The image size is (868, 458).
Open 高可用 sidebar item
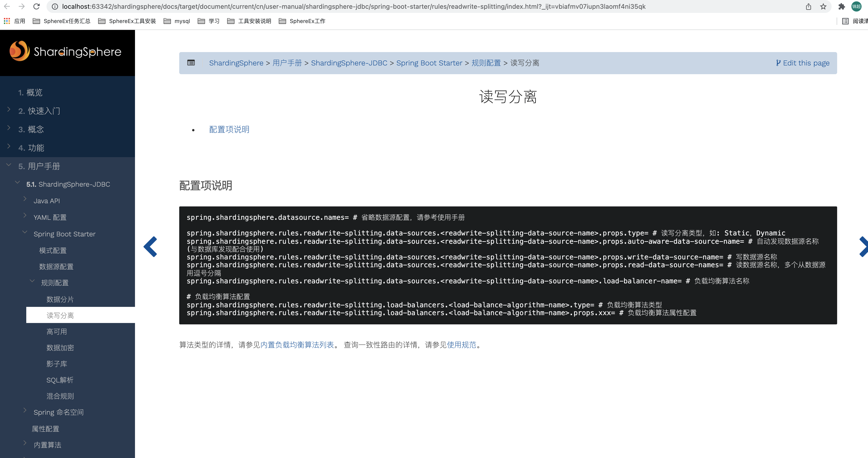point(57,332)
